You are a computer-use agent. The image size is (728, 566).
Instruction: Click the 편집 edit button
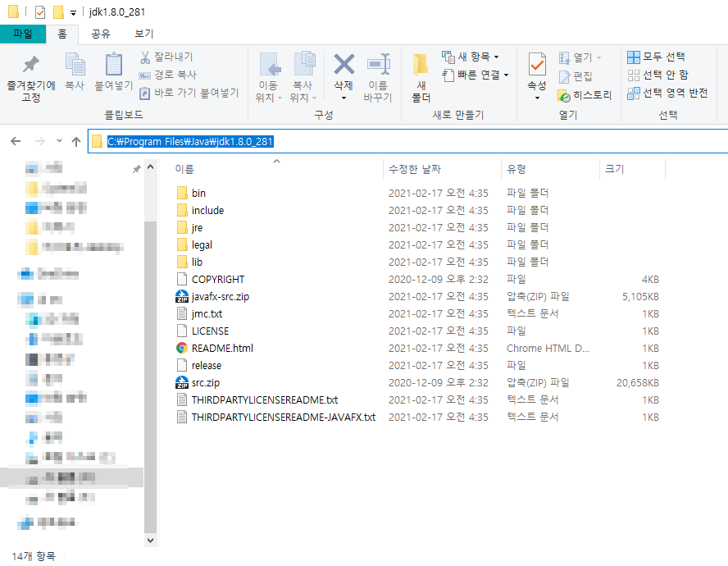(576, 76)
